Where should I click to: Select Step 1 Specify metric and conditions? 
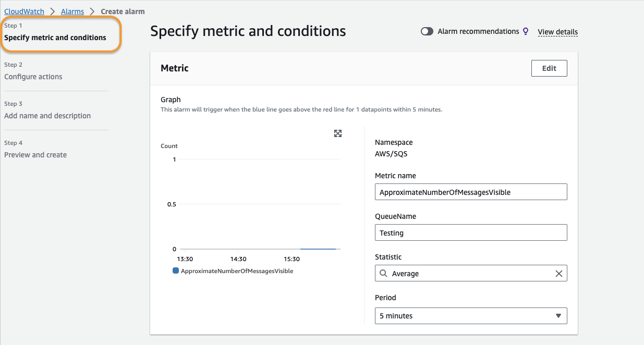point(55,38)
